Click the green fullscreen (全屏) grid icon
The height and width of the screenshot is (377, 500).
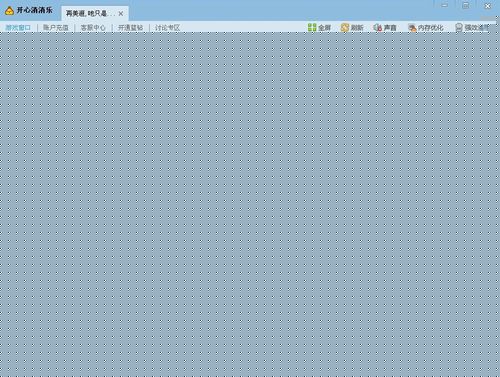pyautogui.click(x=312, y=27)
